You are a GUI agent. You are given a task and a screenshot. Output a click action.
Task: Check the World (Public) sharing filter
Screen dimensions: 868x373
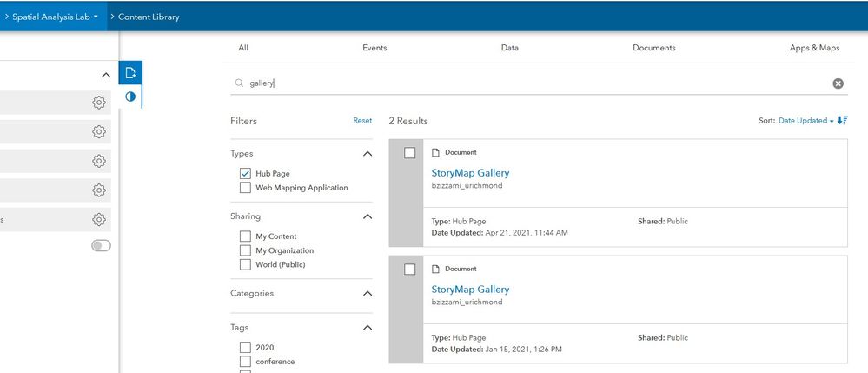[x=245, y=264]
